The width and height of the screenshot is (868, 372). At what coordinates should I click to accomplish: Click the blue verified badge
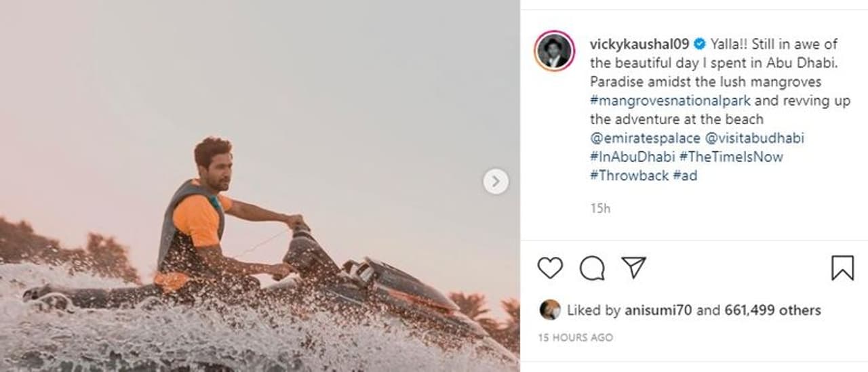[x=700, y=45]
